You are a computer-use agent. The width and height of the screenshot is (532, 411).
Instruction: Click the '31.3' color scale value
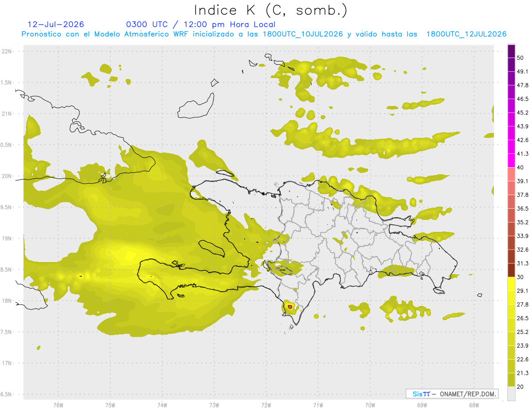[522, 263]
